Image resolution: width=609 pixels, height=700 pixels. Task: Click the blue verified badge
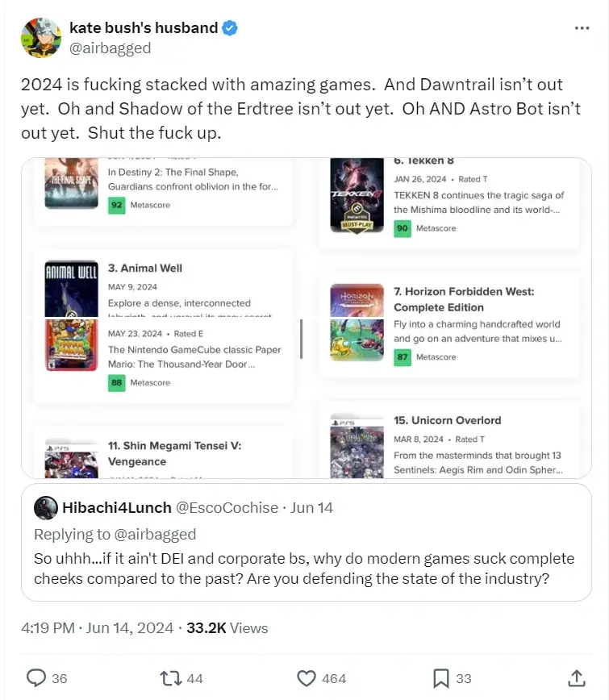(x=230, y=28)
